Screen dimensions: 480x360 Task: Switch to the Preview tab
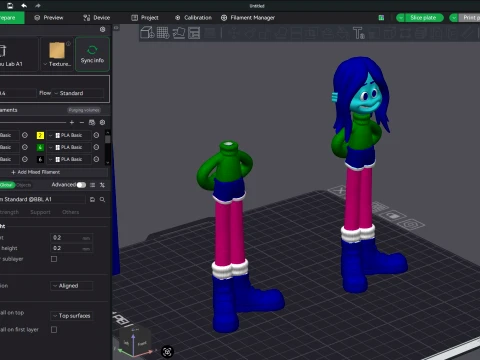pos(49,18)
